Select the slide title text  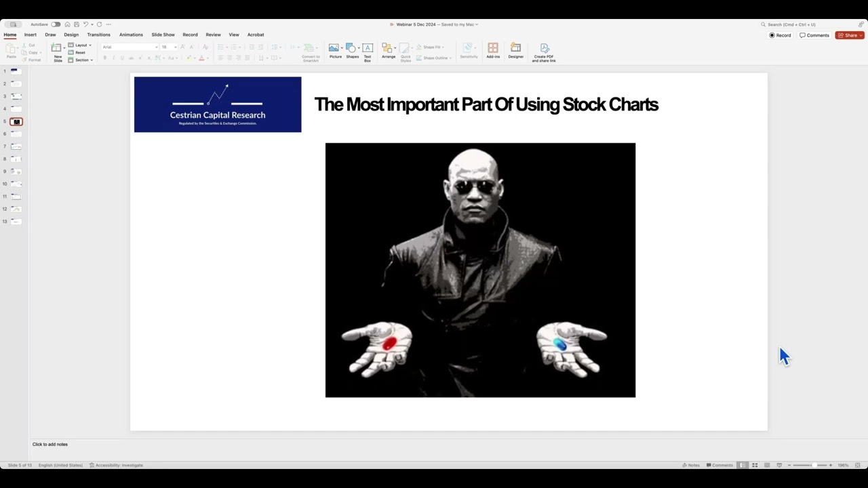(486, 104)
